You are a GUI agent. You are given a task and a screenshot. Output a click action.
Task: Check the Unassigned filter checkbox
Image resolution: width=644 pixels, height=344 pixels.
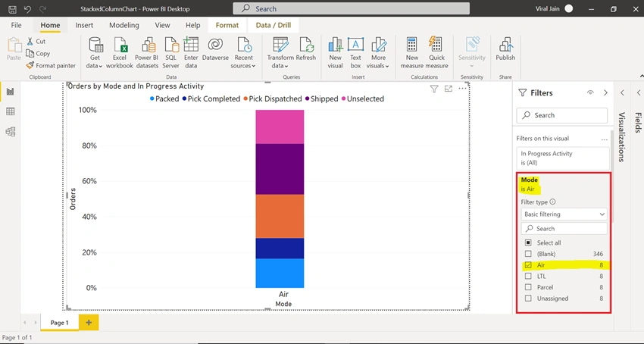click(529, 299)
